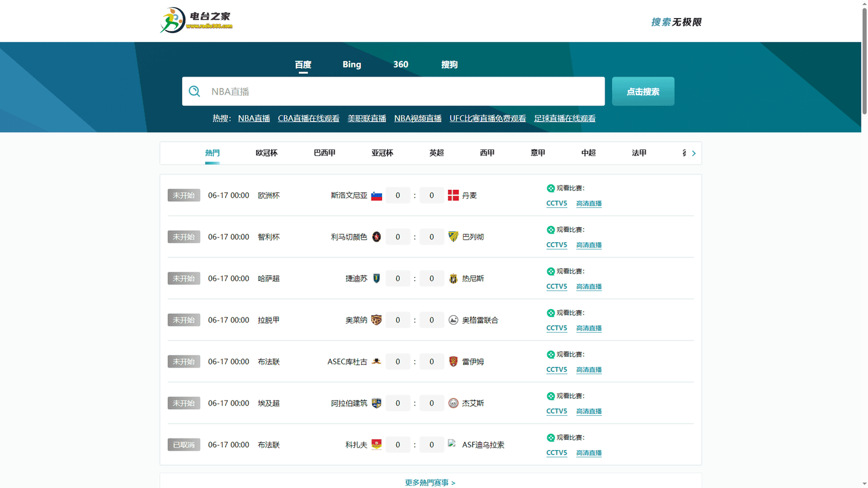
Task: Expand league tabs with right chevron arrow
Action: point(694,154)
